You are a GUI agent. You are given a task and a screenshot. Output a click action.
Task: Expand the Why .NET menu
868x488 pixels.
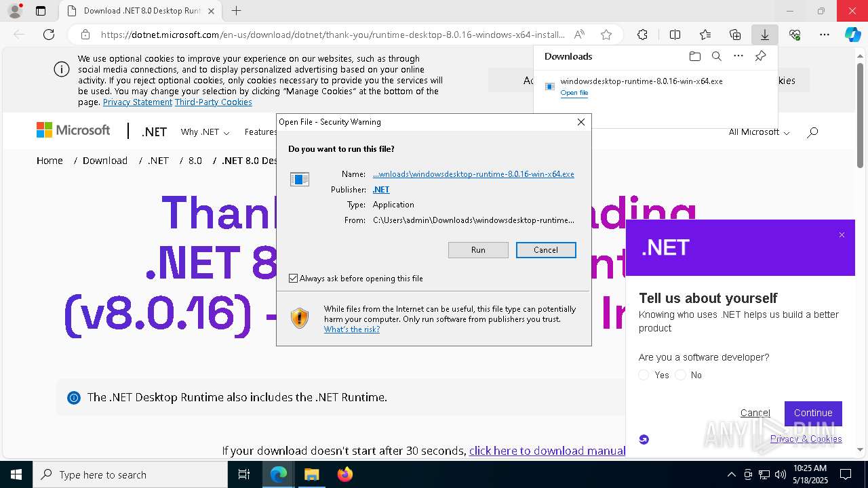[205, 132]
